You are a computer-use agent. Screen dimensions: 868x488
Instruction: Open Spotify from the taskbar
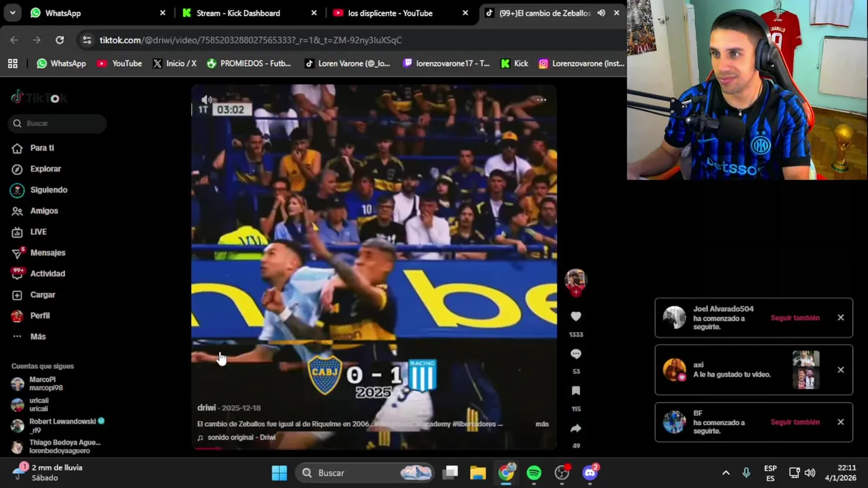click(534, 472)
